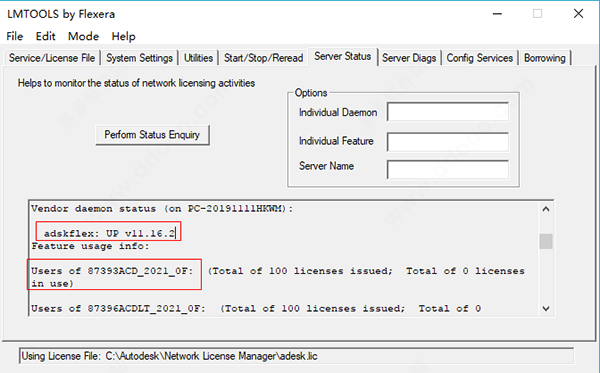Minimize the LMTOOLS window

[x=497, y=14]
